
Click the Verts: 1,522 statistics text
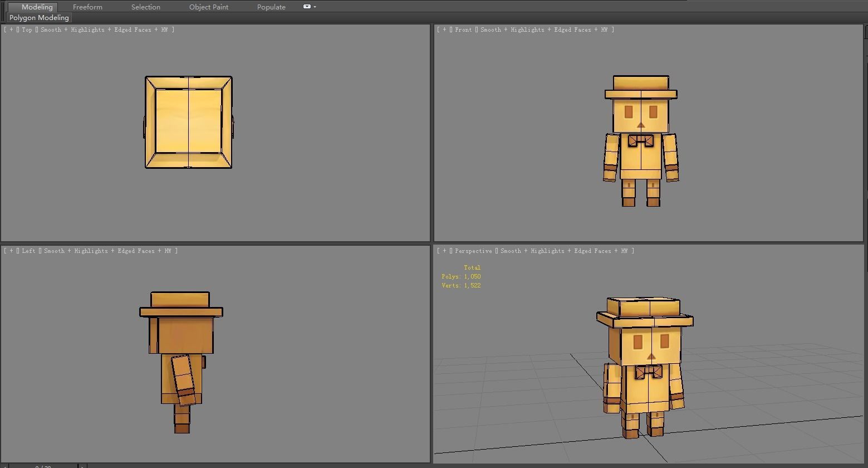click(461, 285)
